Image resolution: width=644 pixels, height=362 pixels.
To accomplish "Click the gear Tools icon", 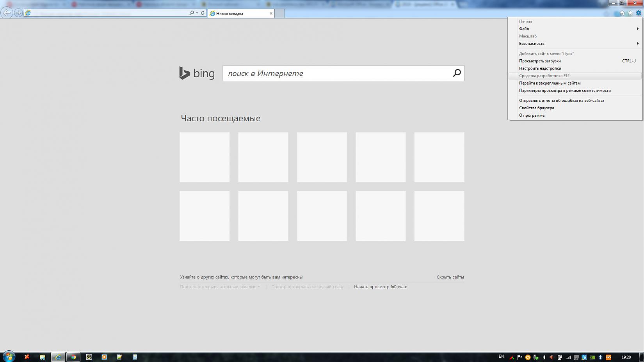I will [639, 13].
